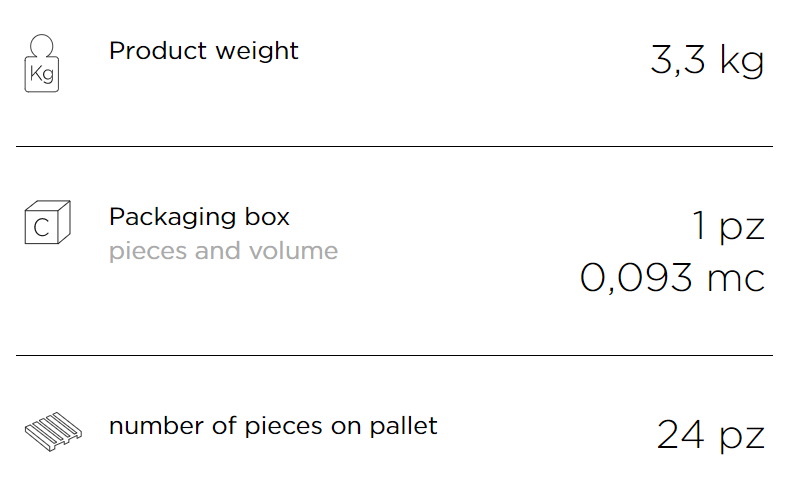The width and height of the screenshot is (795, 499).
Task: Click the packaging box cube icon
Action: [48, 222]
